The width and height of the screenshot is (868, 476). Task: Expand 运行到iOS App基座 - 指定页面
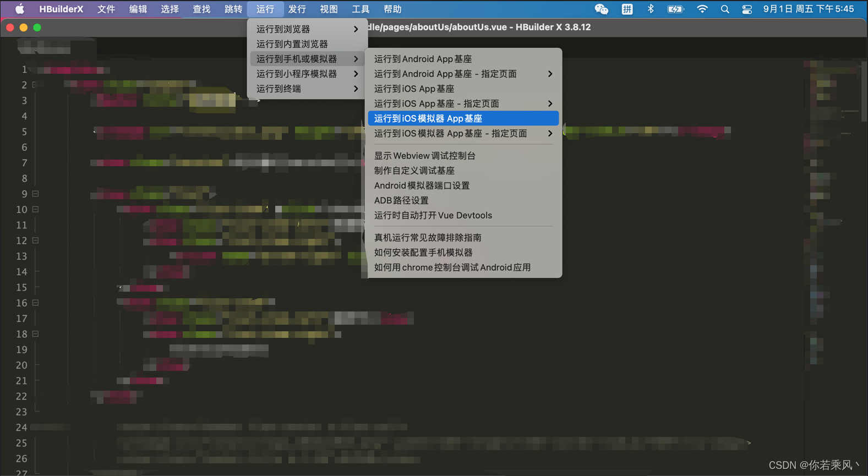[463, 103]
